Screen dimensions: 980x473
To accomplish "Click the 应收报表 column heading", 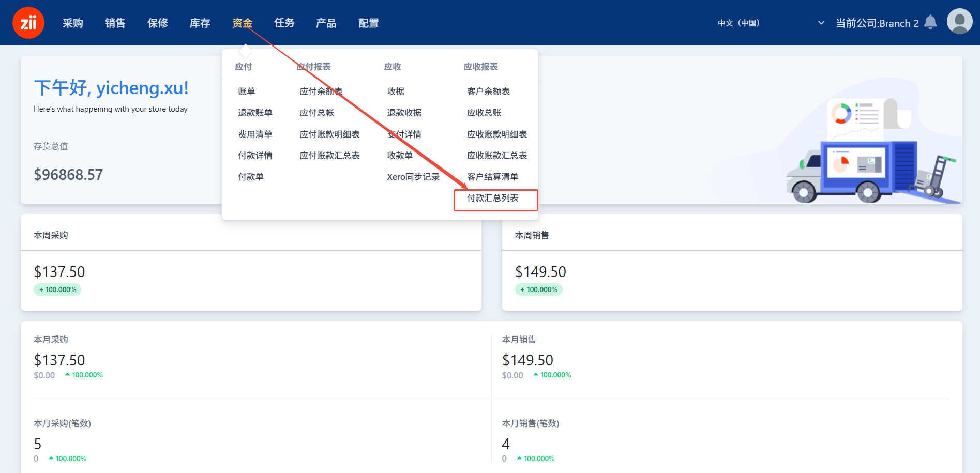I will click(481, 67).
